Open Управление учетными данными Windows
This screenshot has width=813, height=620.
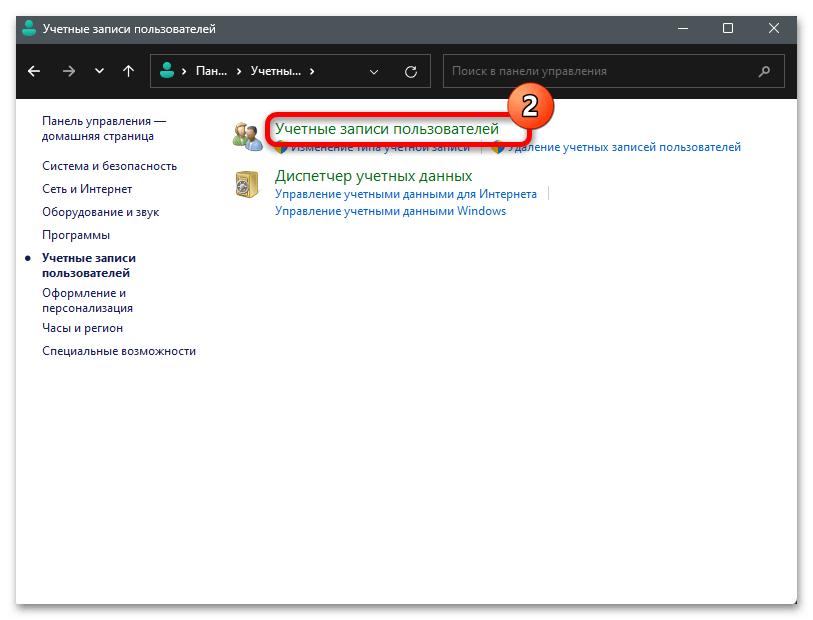point(390,211)
